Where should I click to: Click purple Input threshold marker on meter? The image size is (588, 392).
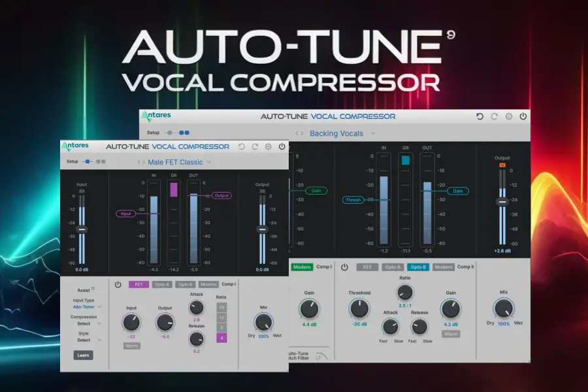125,214
